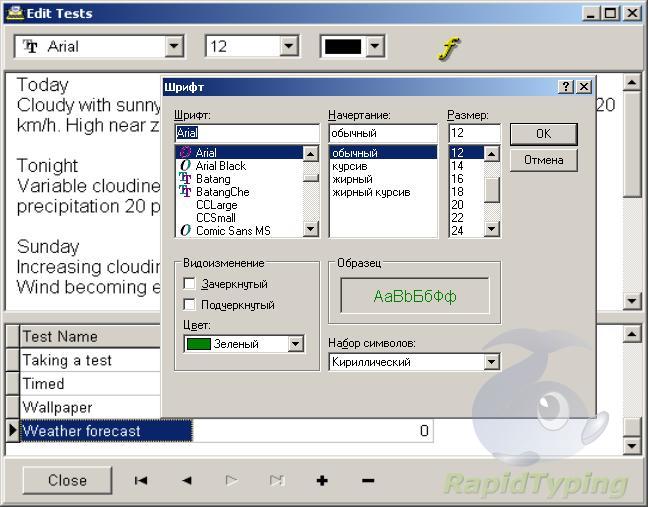Click the black color swatch in toolbar
Image resolution: width=648 pixels, height=507 pixels.
(x=343, y=46)
